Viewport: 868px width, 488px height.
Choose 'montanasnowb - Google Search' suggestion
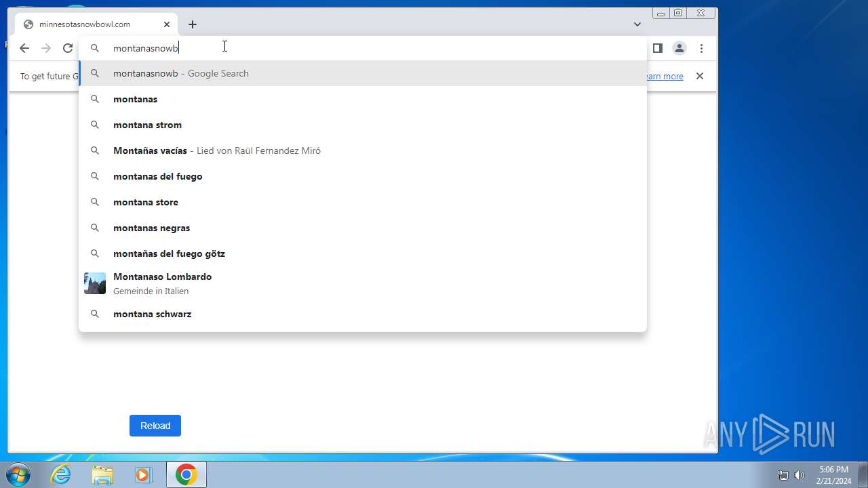(x=363, y=73)
